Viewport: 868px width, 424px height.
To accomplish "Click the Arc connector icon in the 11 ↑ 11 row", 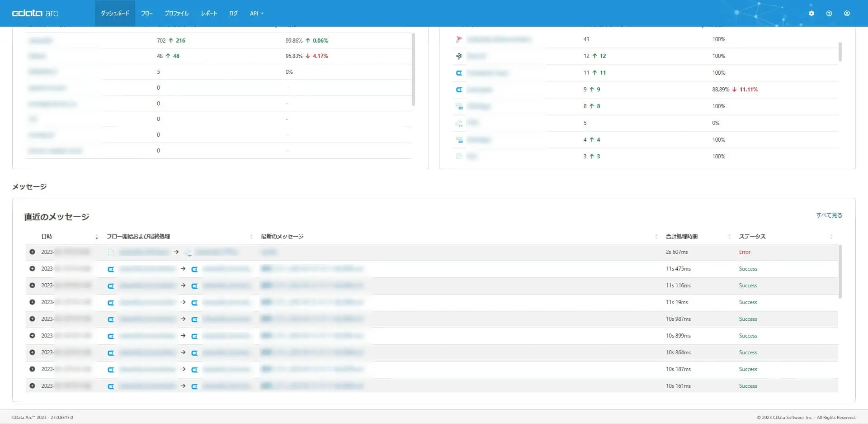I will pos(459,73).
